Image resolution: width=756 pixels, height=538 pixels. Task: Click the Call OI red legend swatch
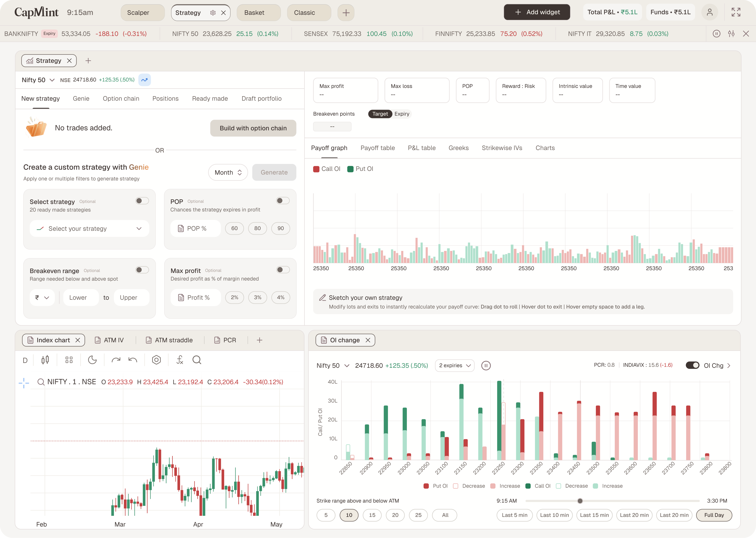click(x=316, y=169)
